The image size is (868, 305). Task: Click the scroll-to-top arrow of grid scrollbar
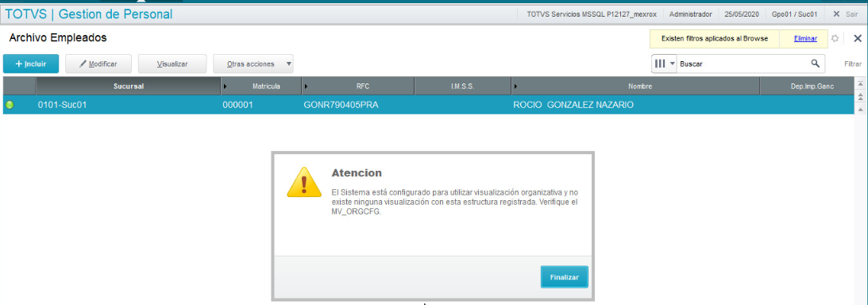click(x=860, y=84)
